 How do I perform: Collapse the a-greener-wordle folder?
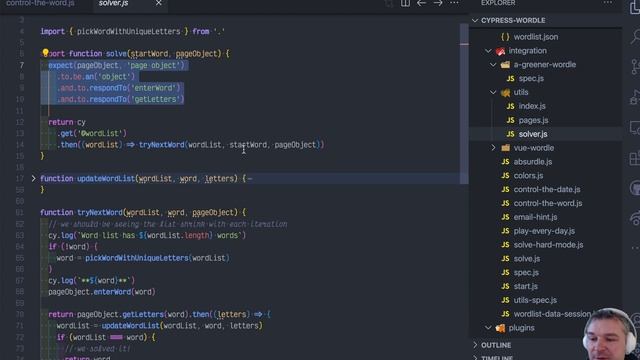click(x=493, y=64)
